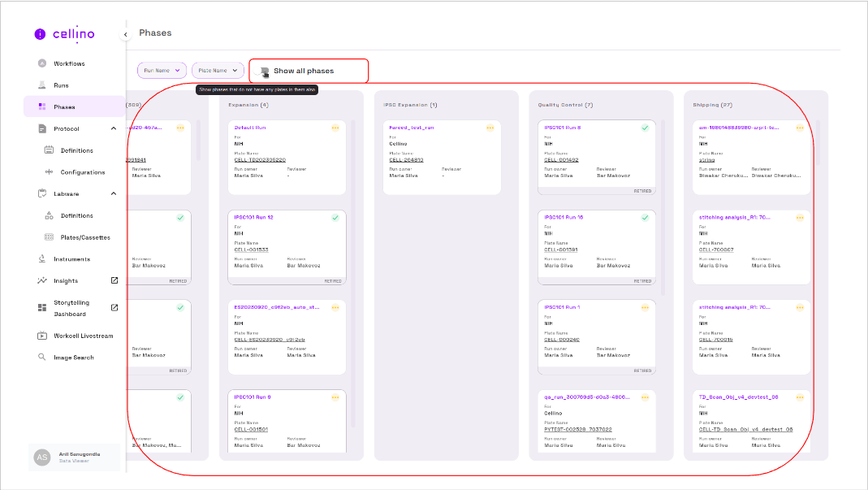Click the Workflows sidebar icon
868x490 pixels.
[42, 63]
